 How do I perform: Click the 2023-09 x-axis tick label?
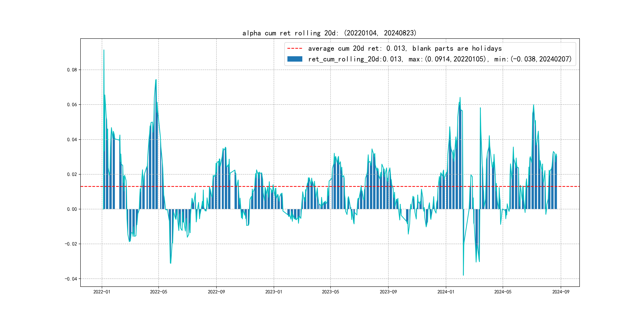[388, 292]
